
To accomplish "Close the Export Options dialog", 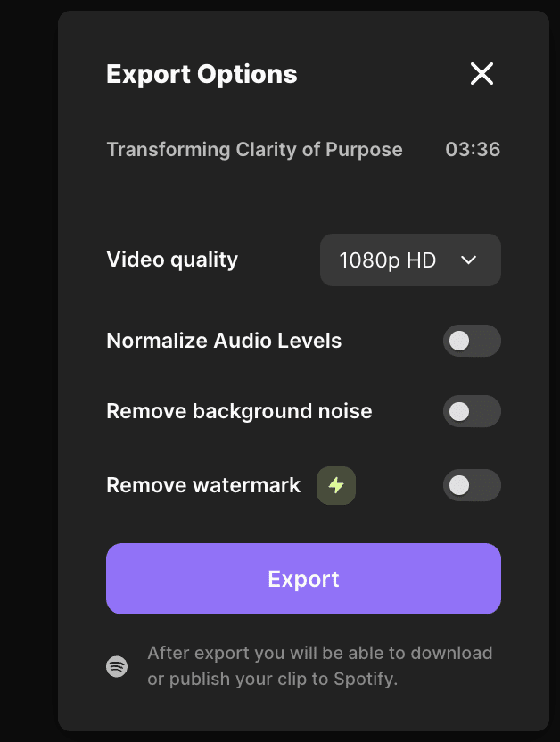I will [482, 74].
